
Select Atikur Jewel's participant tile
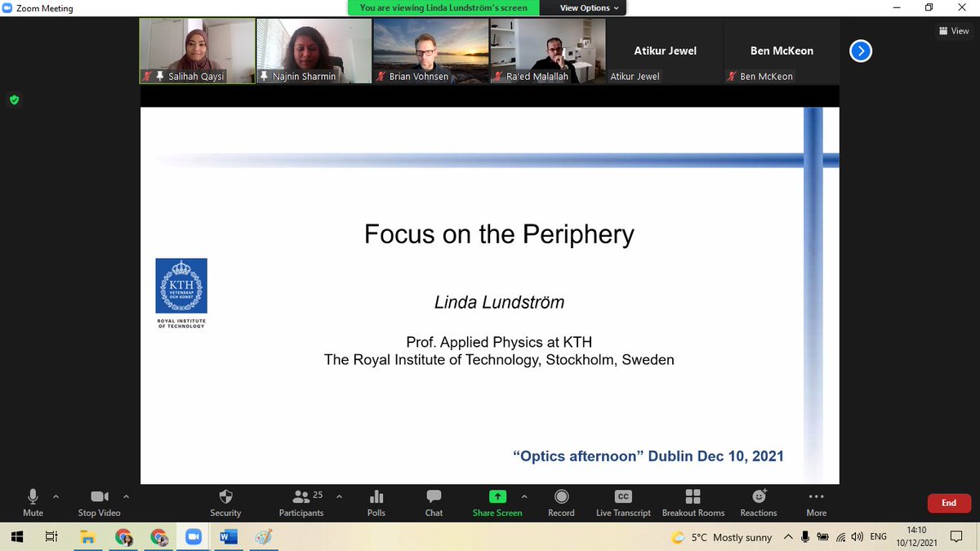point(665,51)
